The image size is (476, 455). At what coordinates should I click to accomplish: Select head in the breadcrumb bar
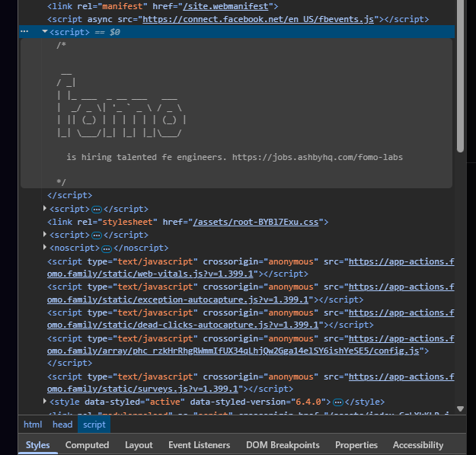click(62, 425)
